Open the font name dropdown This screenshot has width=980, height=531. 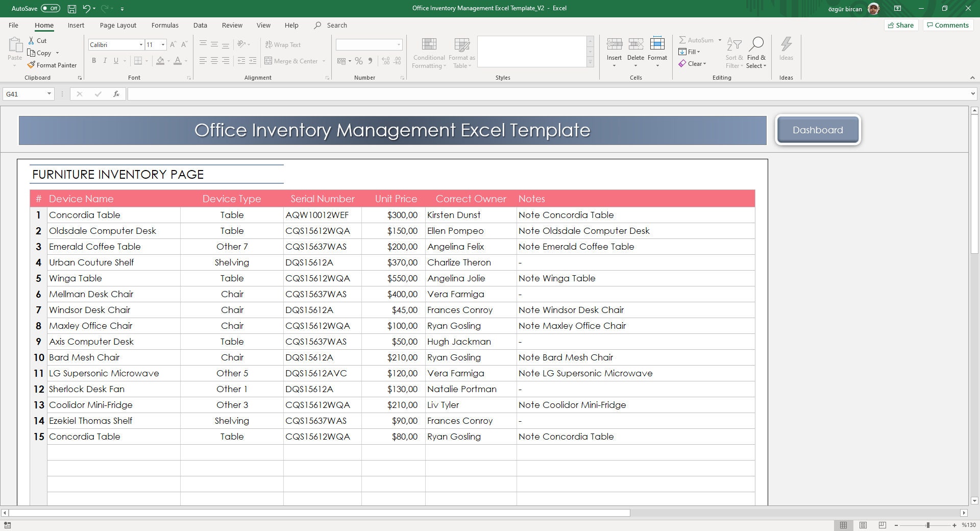pos(141,44)
